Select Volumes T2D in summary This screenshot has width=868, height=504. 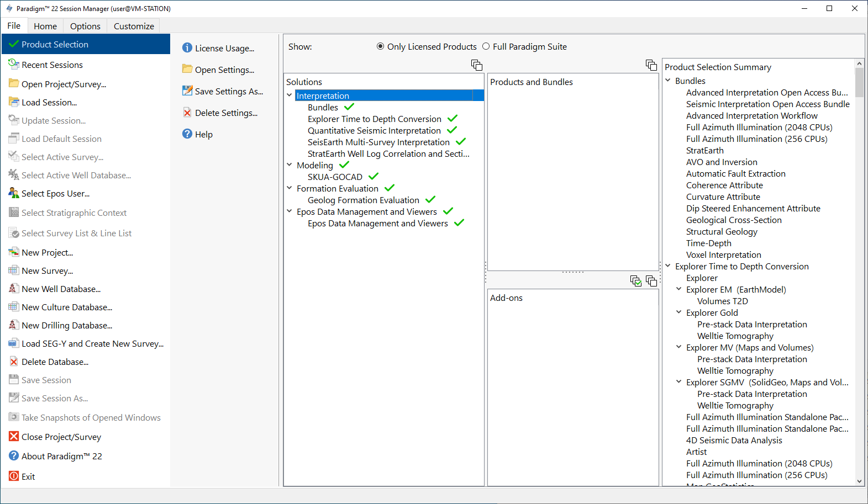tap(722, 301)
